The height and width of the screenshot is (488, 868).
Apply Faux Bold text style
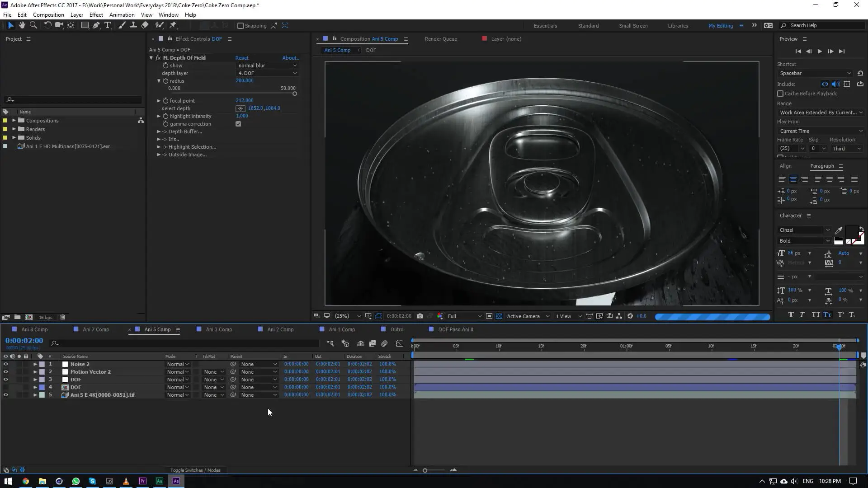coord(791,315)
